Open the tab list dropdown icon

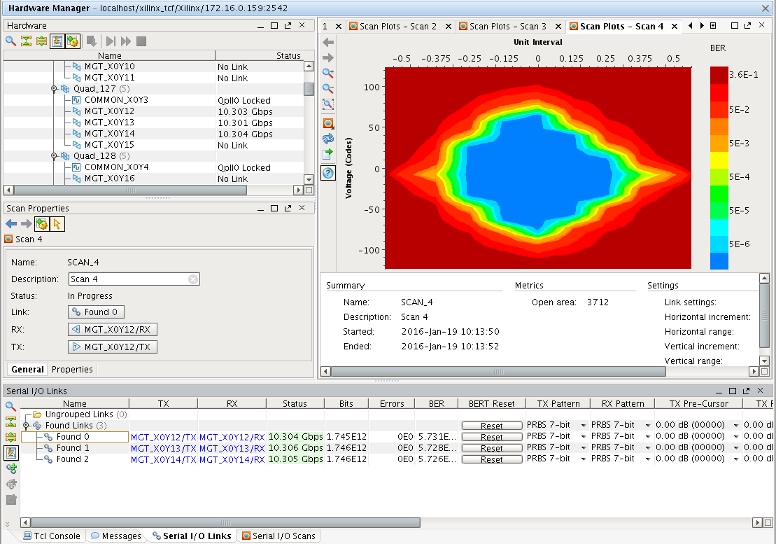click(713, 26)
